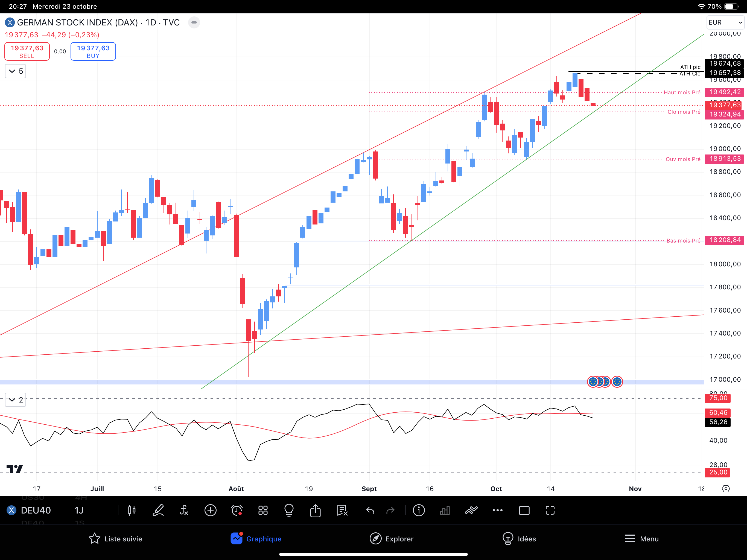Tap the add symbol plus icon
This screenshot has width=747, height=560.
pos(210,510)
